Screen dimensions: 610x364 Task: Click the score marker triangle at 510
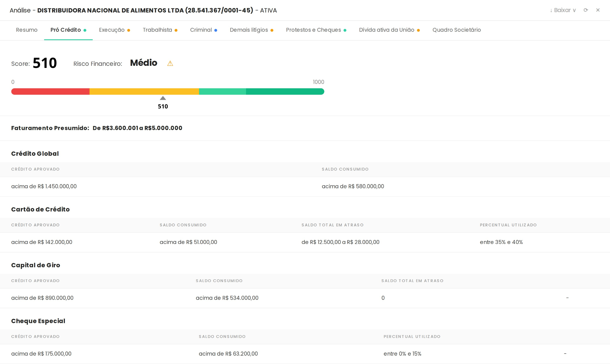tap(163, 98)
